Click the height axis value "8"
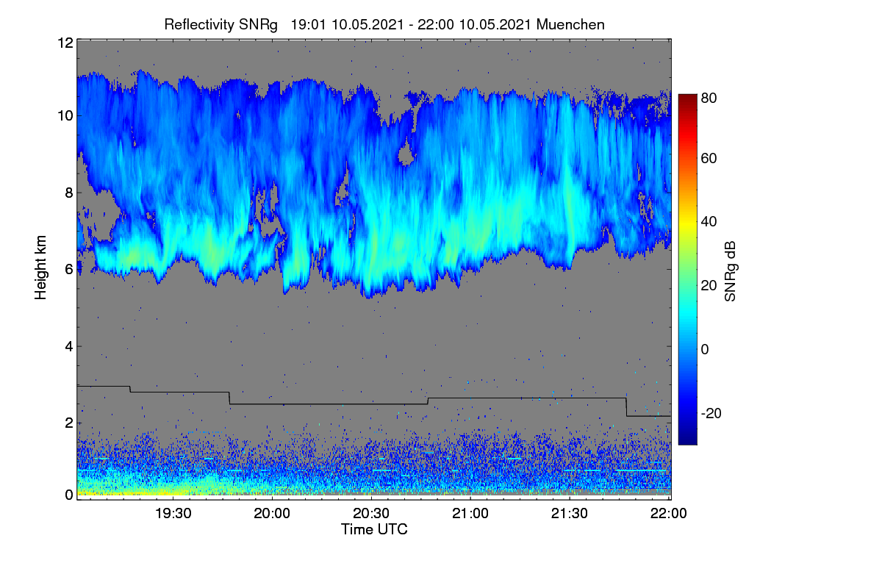 pyautogui.click(x=69, y=193)
